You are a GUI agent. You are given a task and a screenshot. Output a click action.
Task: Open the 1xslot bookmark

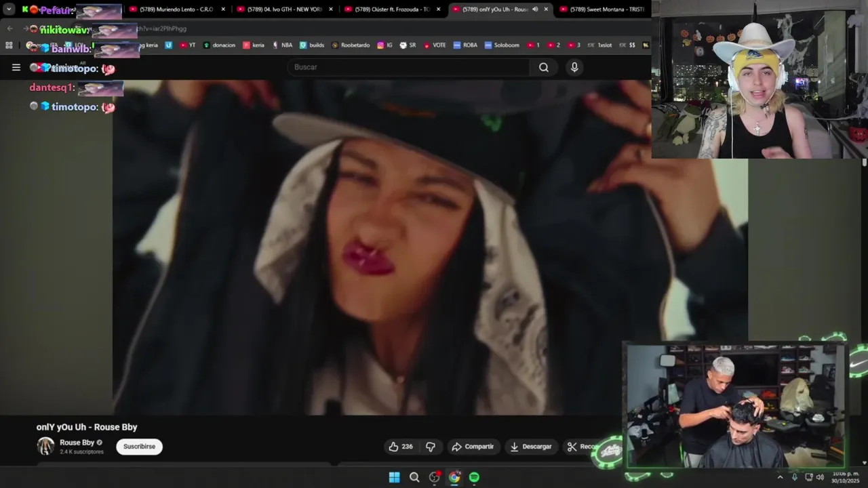click(x=599, y=45)
